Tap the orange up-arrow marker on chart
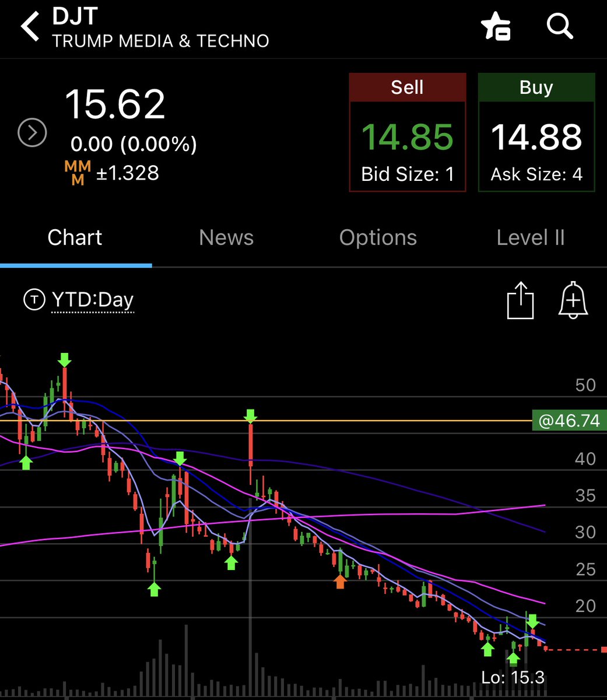The height and width of the screenshot is (700, 607). [x=340, y=581]
